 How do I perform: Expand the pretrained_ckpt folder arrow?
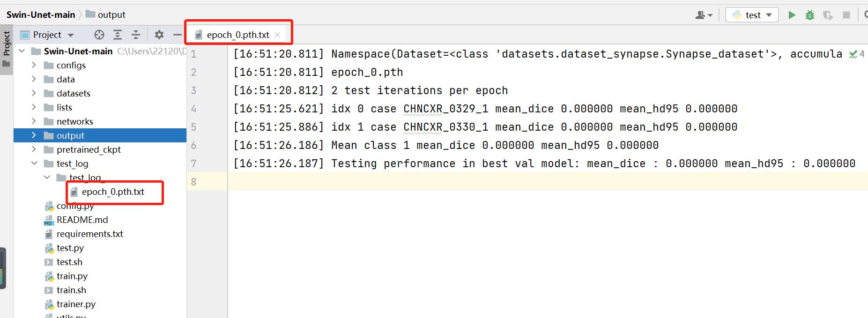pyautogui.click(x=34, y=149)
